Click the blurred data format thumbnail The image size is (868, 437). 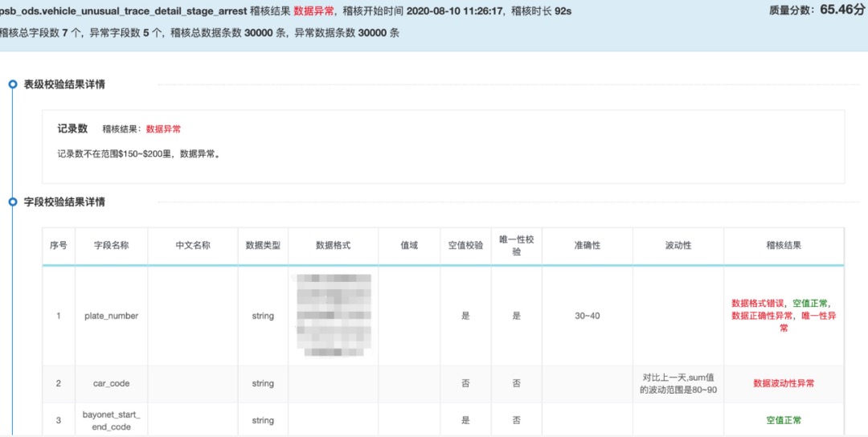tap(334, 316)
